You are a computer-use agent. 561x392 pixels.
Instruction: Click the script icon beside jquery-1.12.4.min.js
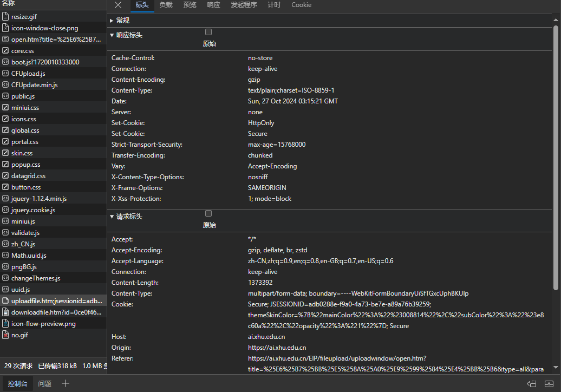[5, 199]
